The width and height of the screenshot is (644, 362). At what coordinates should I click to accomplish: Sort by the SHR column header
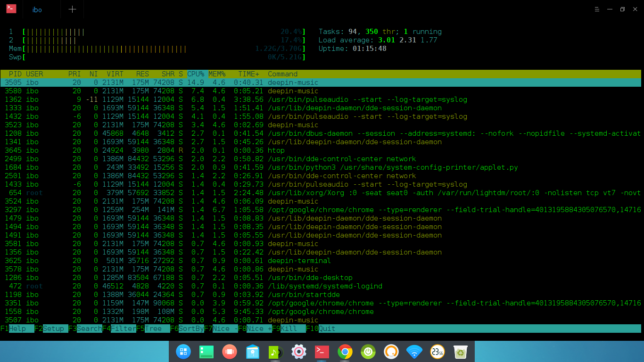click(168, 74)
